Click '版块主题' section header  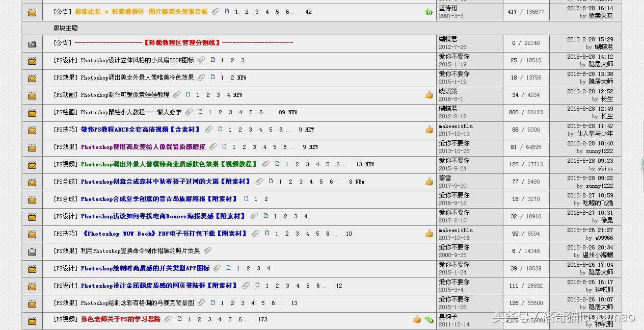pyautogui.click(x=66, y=28)
